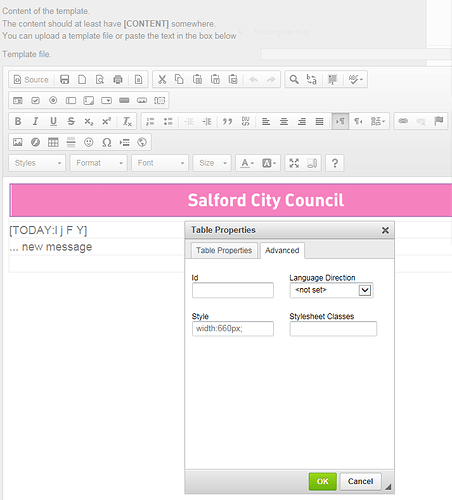Click the Select All icon
This screenshot has height=500, width=452.
(332, 79)
